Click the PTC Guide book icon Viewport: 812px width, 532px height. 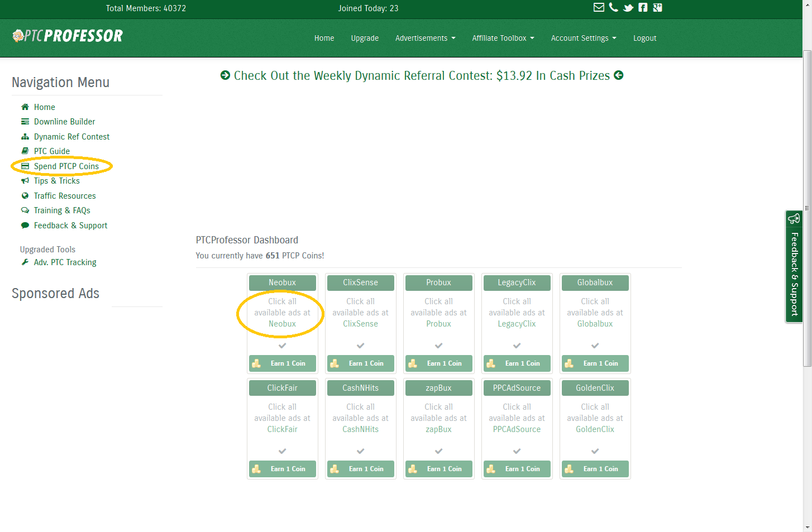point(25,151)
